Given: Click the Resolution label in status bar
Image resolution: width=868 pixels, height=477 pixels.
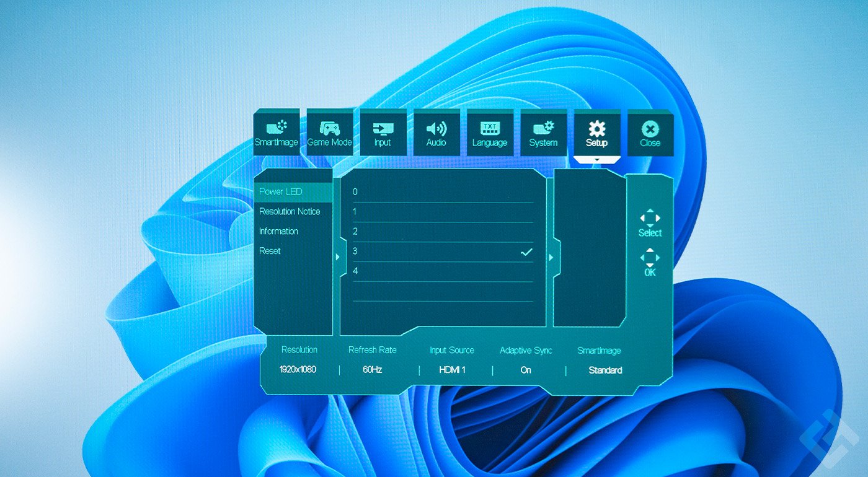Looking at the screenshot, I should coord(299,350).
